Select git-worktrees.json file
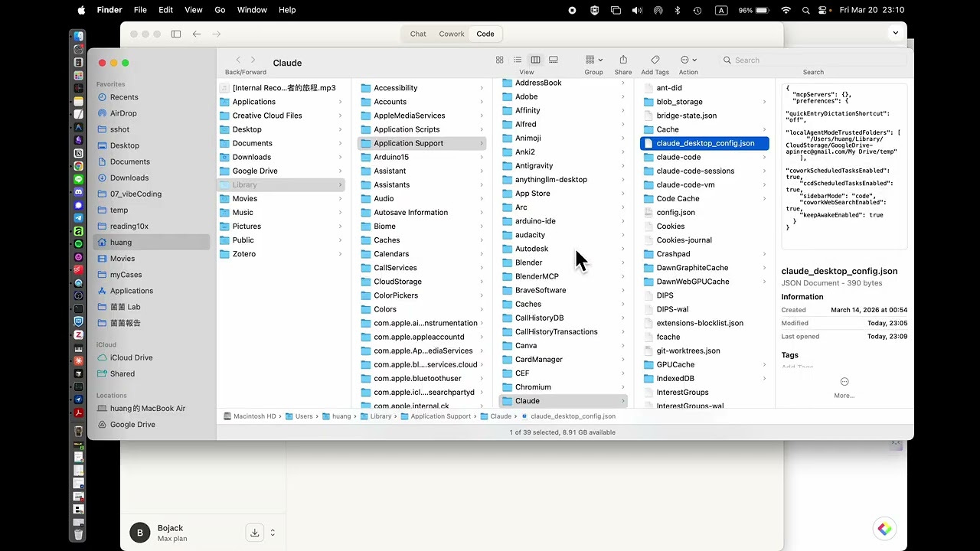The image size is (980, 551). pos(688,350)
